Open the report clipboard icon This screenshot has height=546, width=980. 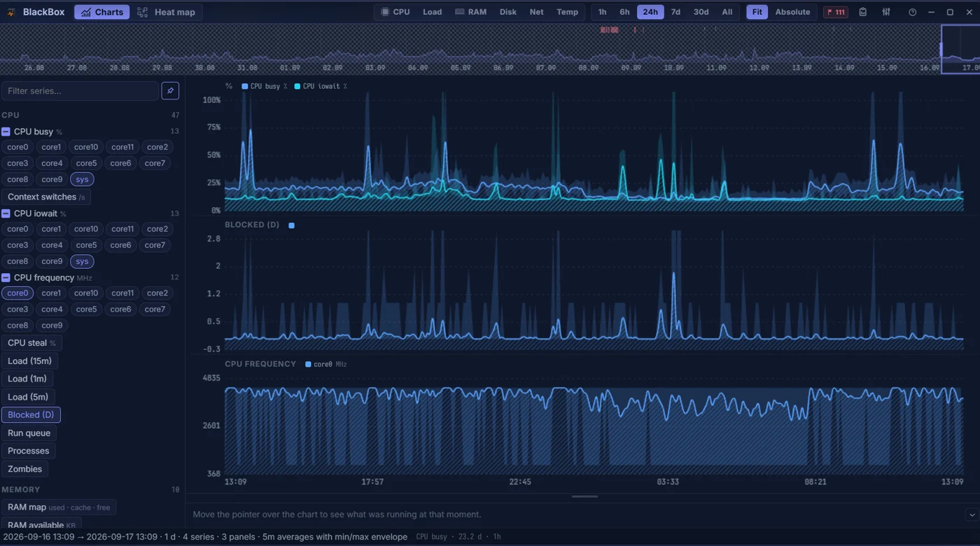[863, 12]
